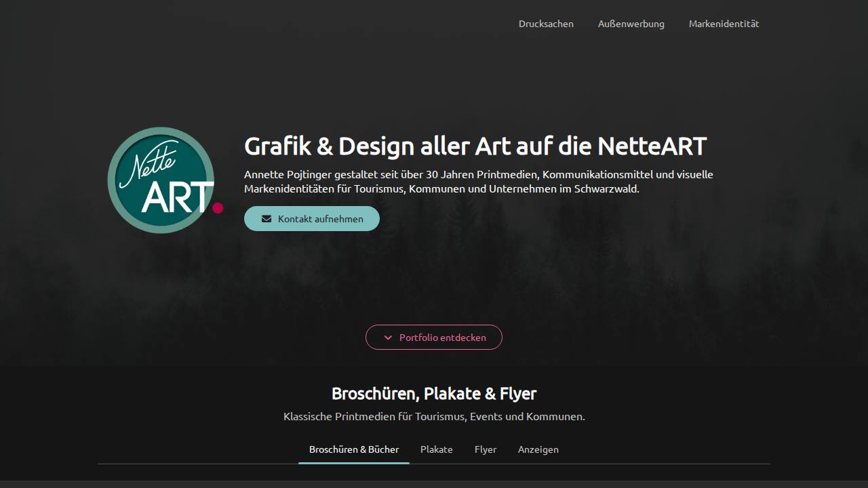Open the Drucksachen navigation link

tap(546, 24)
